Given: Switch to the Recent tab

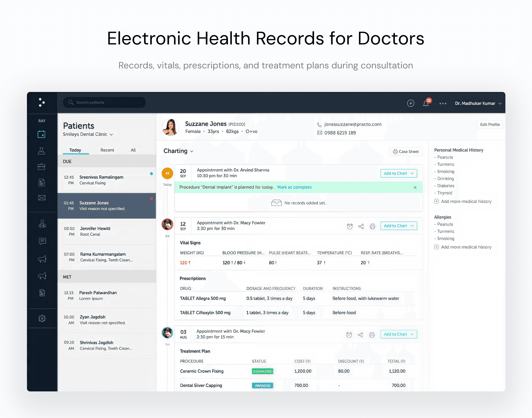Looking at the screenshot, I should pos(107,150).
